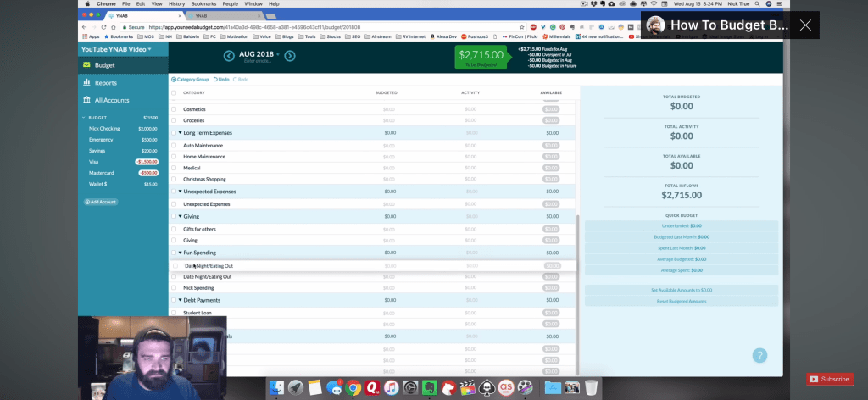The height and width of the screenshot is (400, 868).
Task: Collapse Budget accounts list in sidebar
Action: click(x=84, y=118)
